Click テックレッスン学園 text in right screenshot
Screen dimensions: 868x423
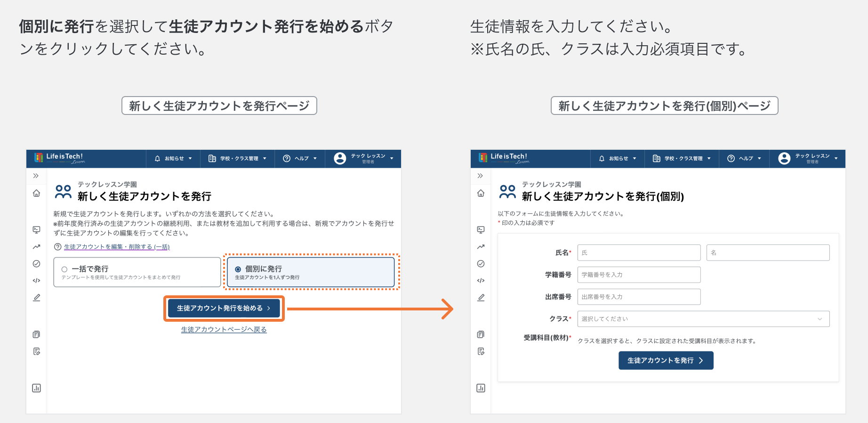552,184
